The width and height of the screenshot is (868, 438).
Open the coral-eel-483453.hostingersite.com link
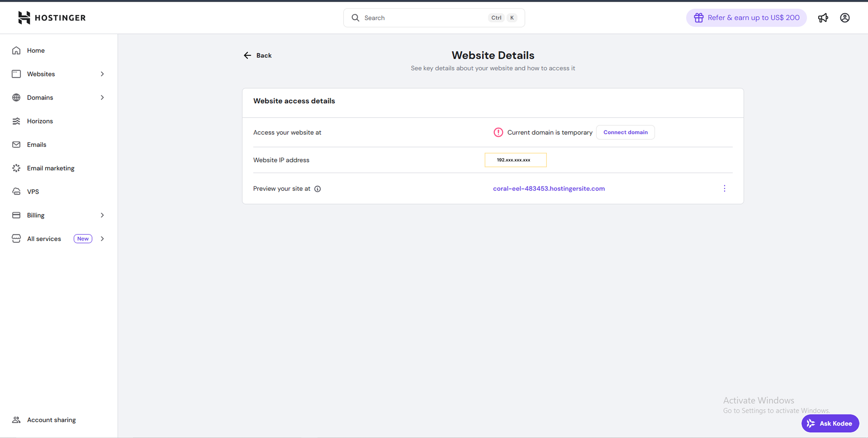click(x=549, y=189)
